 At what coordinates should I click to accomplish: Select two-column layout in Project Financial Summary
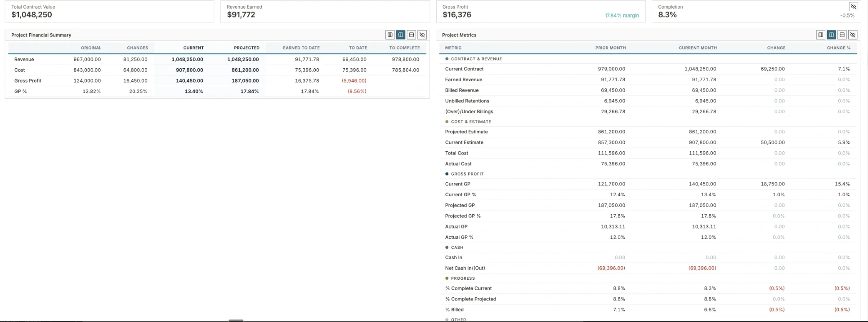coord(401,35)
